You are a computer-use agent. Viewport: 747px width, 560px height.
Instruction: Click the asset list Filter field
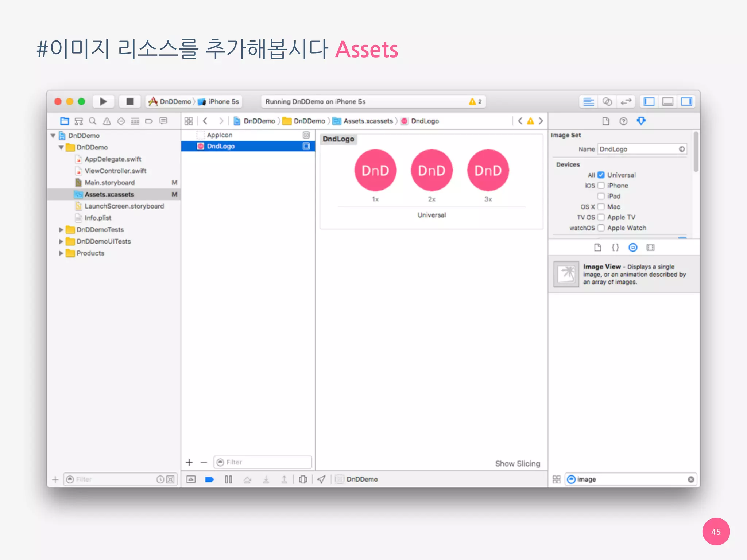(263, 462)
